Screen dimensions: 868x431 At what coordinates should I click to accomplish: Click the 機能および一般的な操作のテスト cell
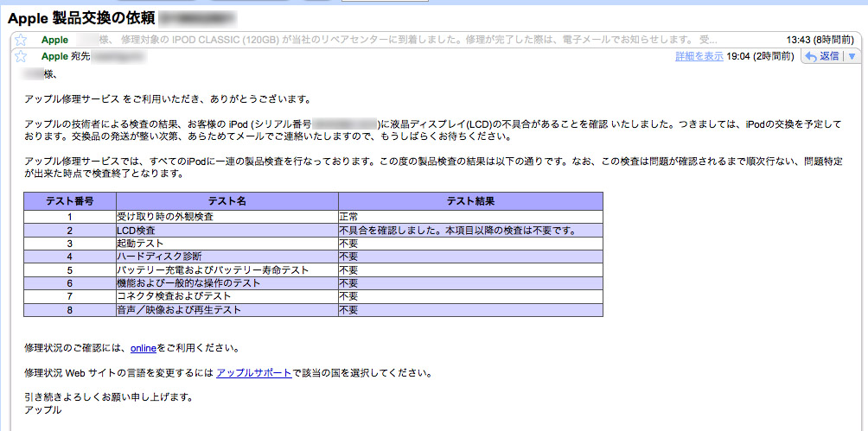(227, 283)
